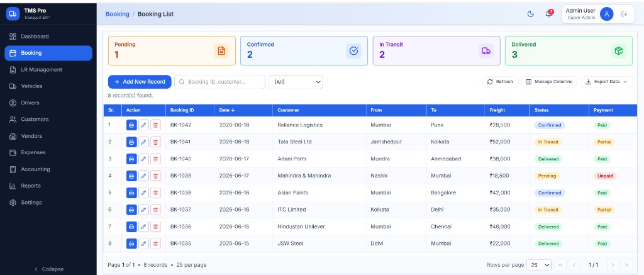The width and height of the screenshot is (644, 275).
Task: Delete the Hindustan Unilever booking
Action: tap(155, 227)
